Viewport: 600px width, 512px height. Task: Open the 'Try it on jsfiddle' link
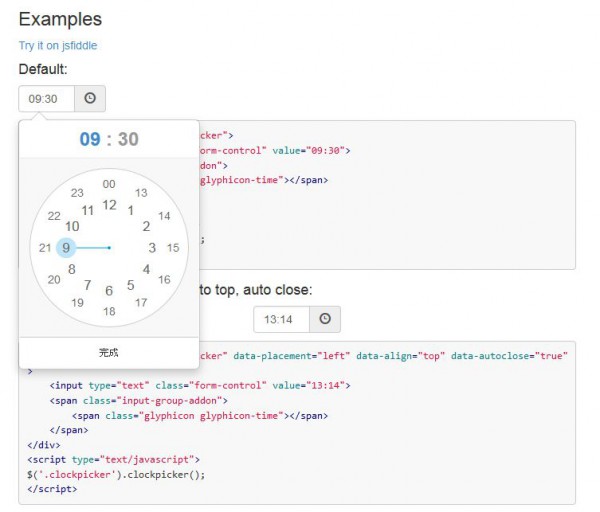[58, 46]
